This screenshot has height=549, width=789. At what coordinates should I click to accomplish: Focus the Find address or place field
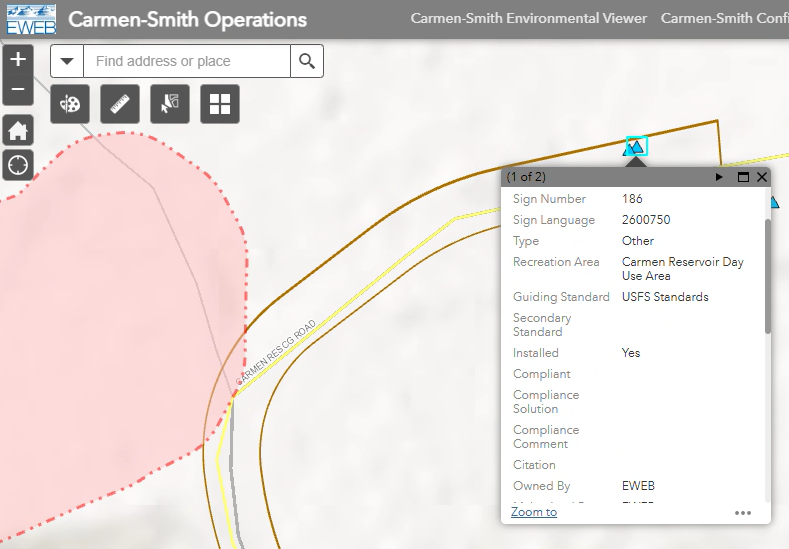[187, 61]
